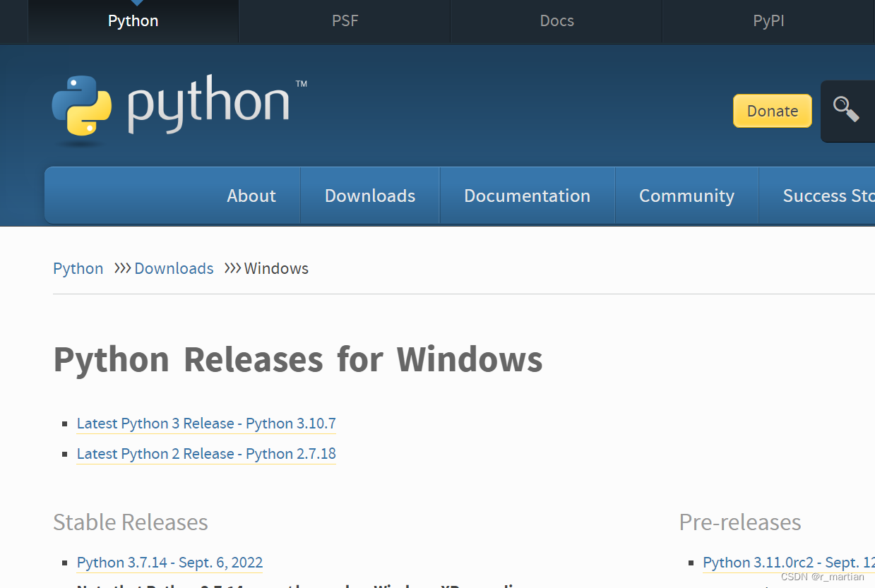Image resolution: width=875 pixels, height=588 pixels.
Task: Open the Documentation section
Action: click(x=527, y=196)
